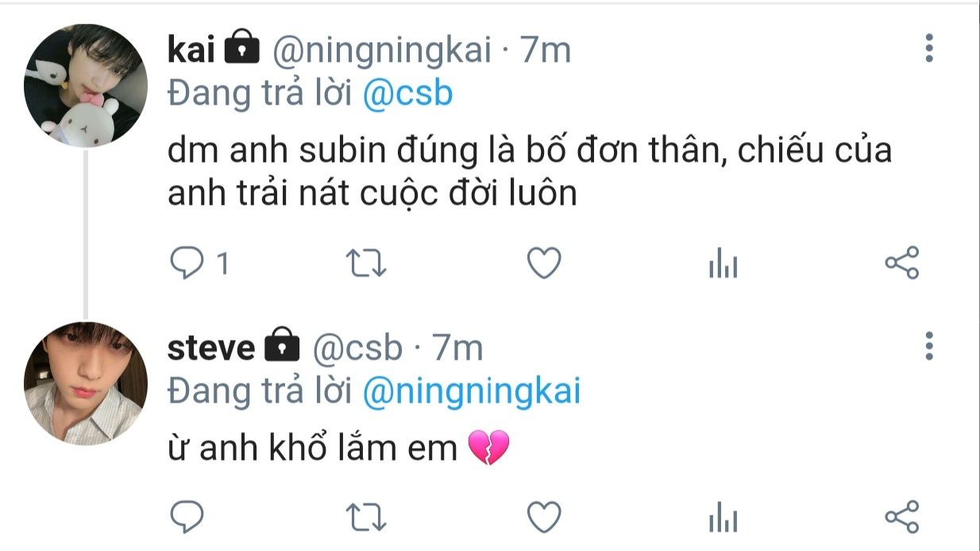Open three-dot menu on steve's tweet
This screenshot has height=551, width=980.
coord(929,346)
